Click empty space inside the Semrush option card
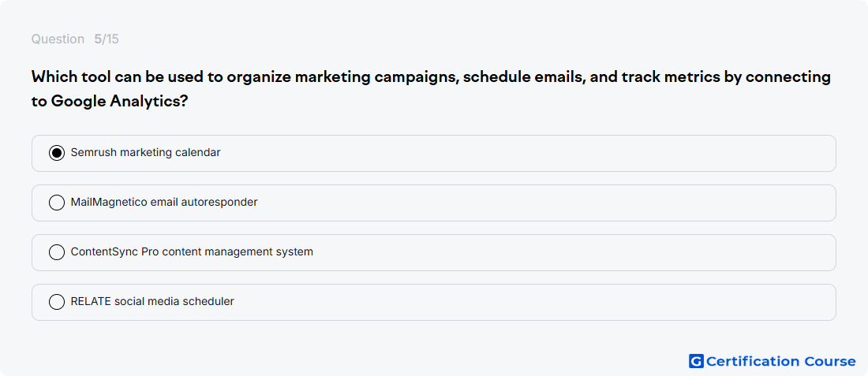 tap(526, 153)
